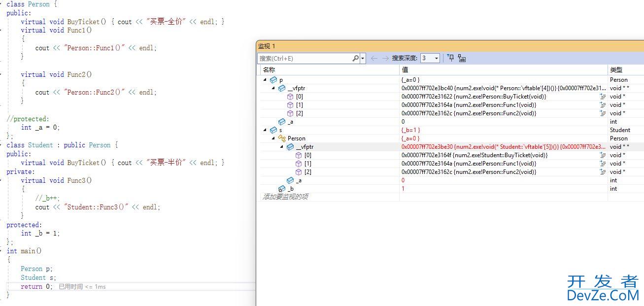Collapse the __vfptr node under p

273,88
